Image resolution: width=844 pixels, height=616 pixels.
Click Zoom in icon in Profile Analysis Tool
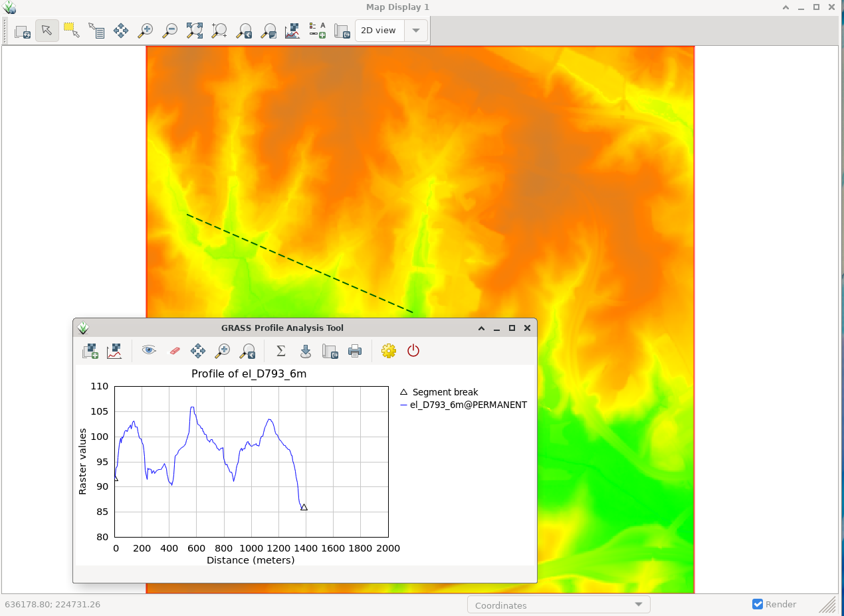tap(223, 351)
